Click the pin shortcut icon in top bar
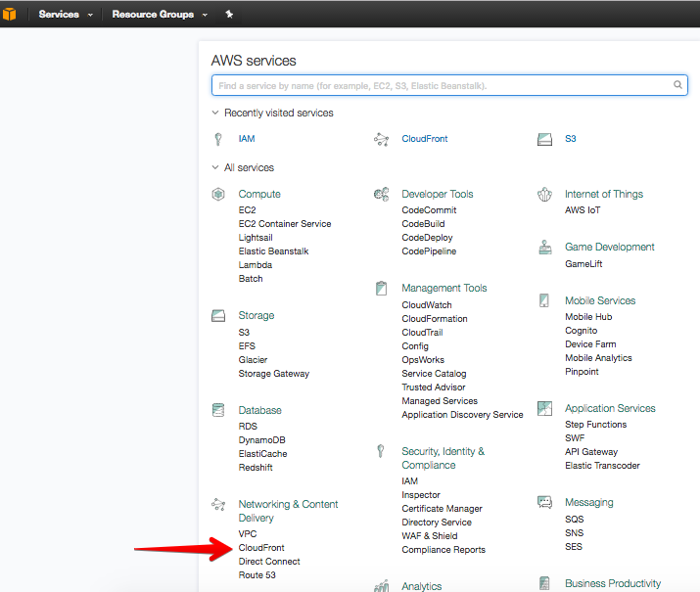 229,15
